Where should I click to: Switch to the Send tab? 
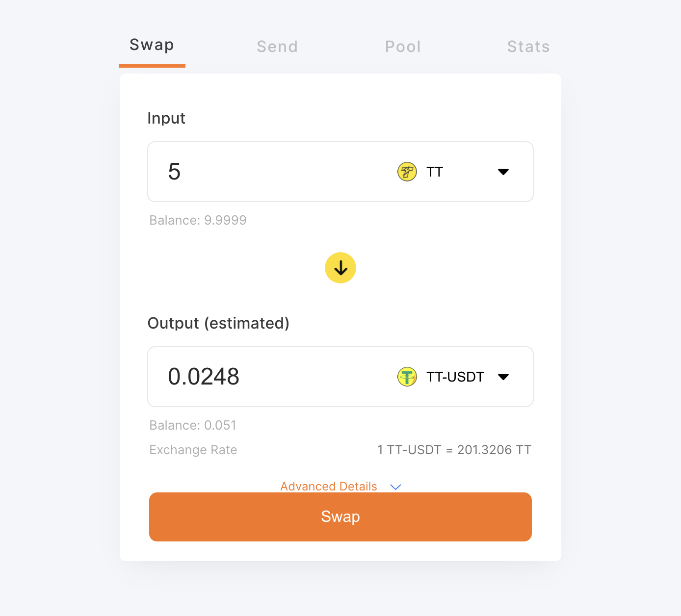[x=277, y=47]
